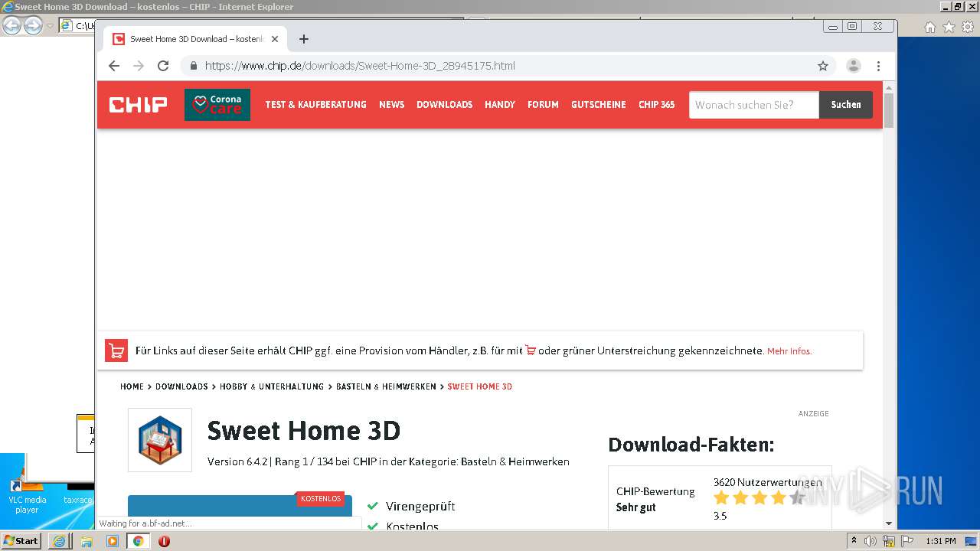Go to HOME breadcrumb

[132, 386]
